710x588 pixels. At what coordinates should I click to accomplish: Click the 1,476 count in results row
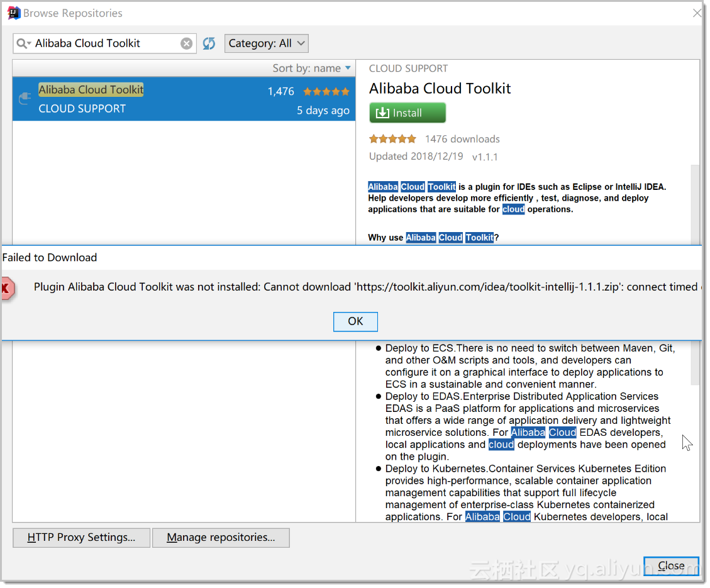point(280,91)
